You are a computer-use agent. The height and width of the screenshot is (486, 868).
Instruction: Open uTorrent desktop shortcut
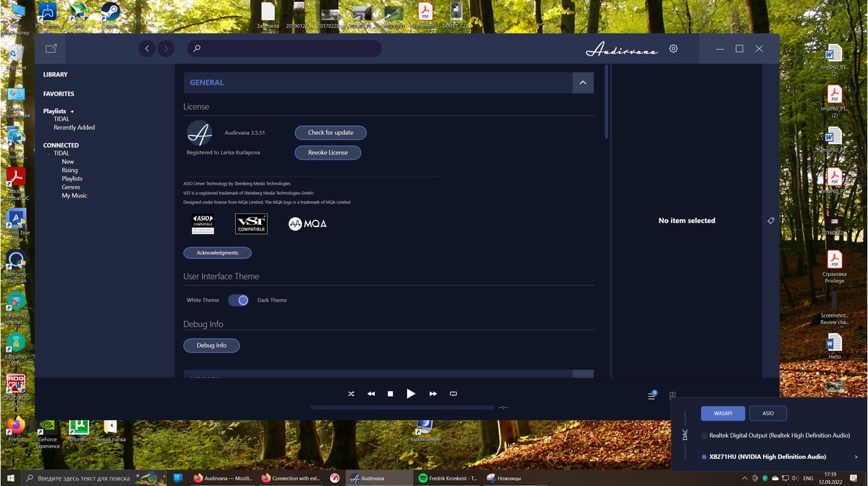click(78, 429)
